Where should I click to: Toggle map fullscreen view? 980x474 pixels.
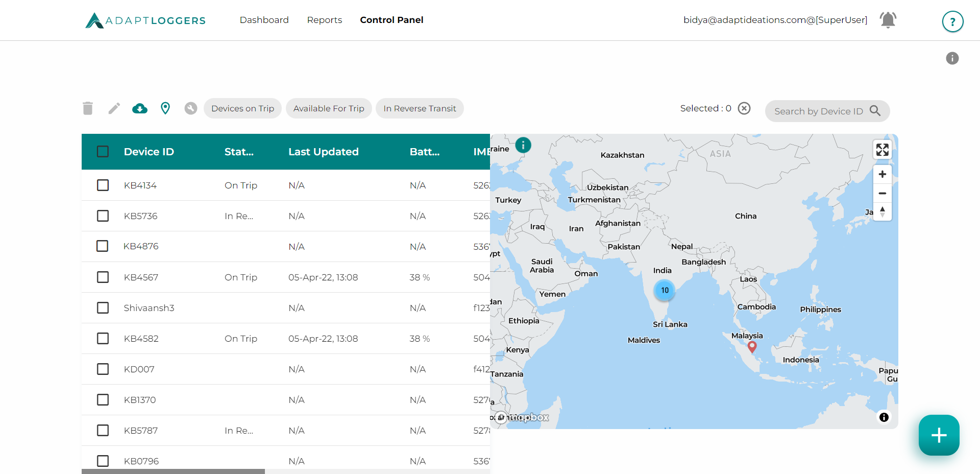tap(883, 150)
